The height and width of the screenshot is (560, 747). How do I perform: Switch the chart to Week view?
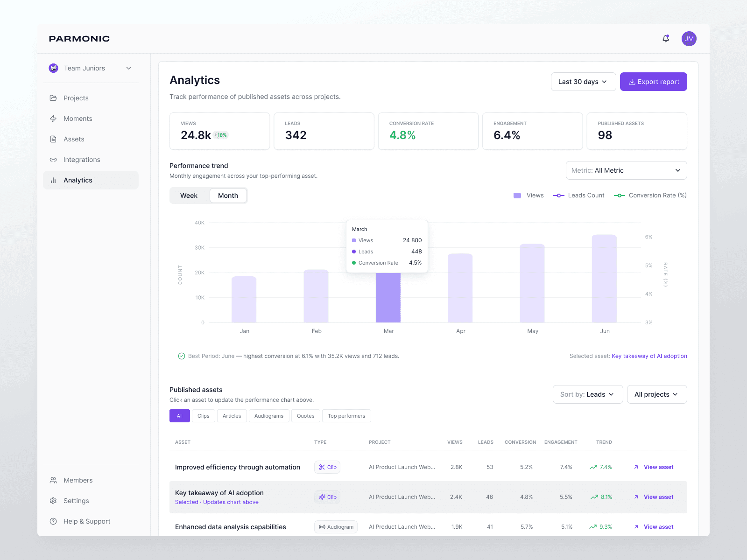189,196
